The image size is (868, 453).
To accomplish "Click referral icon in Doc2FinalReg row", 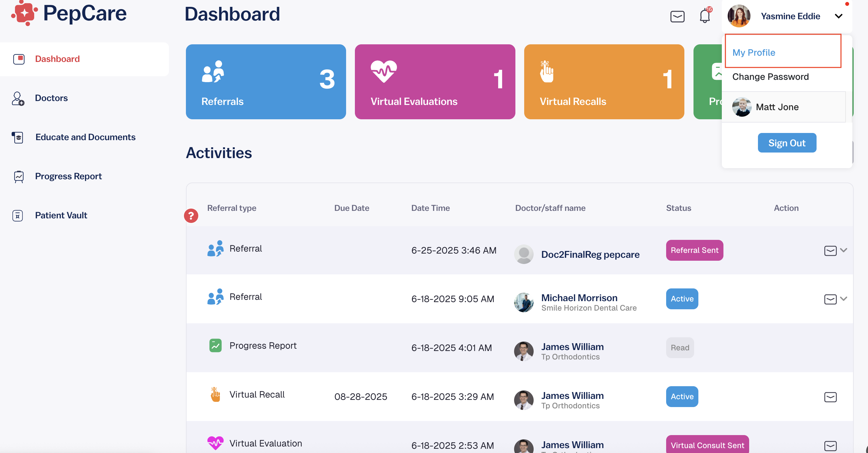I will pyautogui.click(x=215, y=249).
